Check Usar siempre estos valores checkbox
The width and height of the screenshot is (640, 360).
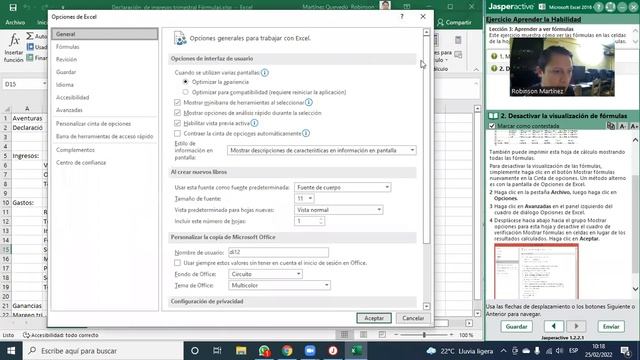point(177,263)
